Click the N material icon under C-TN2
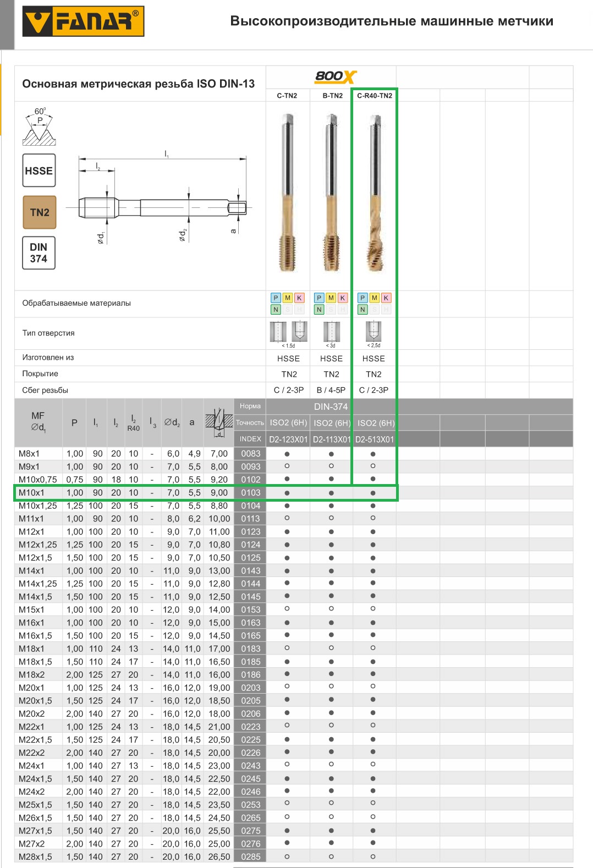Viewport: 593px width, 868px height. 276,310
